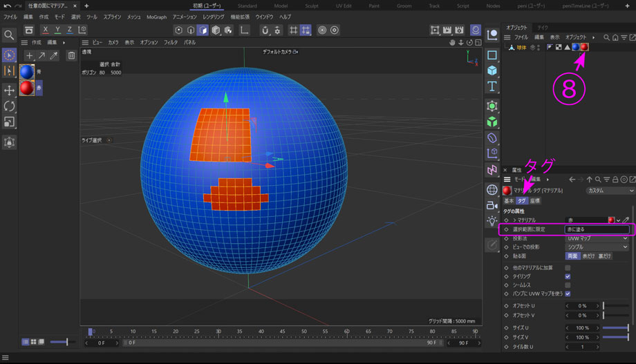The image size is (636, 364).
Task: Click the red material tag on 球体
Action: click(x=584, y=47)
